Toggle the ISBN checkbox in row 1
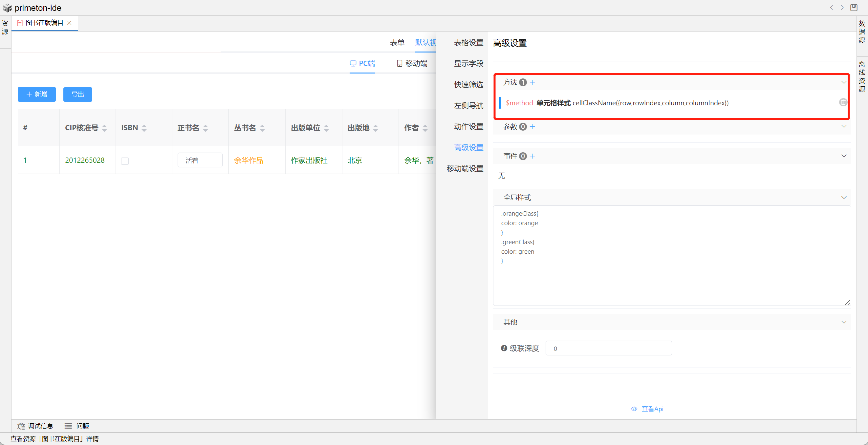868x445 pixels. click(x=125, y=161)
